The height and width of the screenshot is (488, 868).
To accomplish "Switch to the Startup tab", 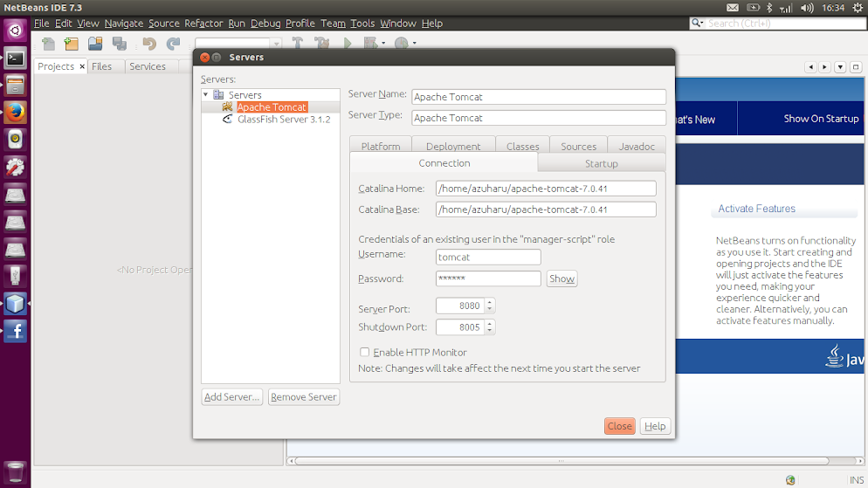I will click(x=601, y=163).
